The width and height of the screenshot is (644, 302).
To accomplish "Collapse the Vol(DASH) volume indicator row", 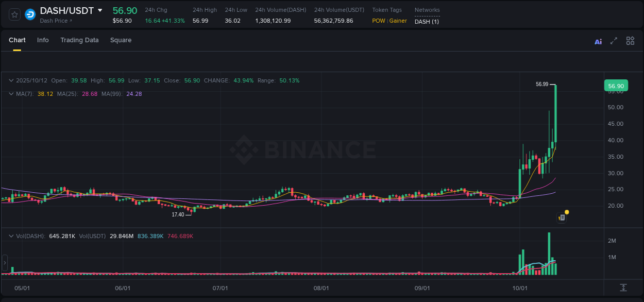I will pos(11,235).
